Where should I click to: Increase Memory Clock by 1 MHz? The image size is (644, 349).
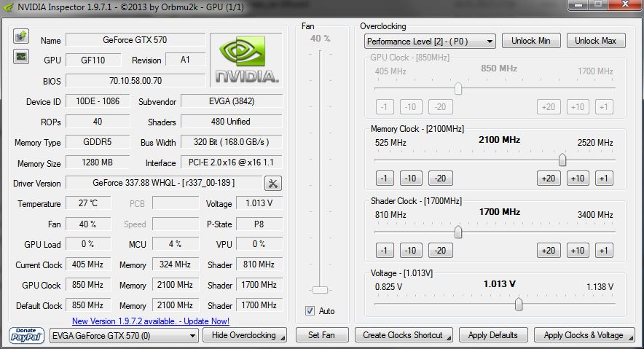604,179
